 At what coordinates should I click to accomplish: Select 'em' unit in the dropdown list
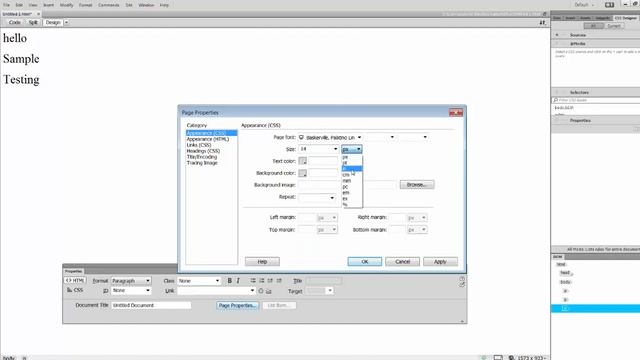tap(352, 192)
